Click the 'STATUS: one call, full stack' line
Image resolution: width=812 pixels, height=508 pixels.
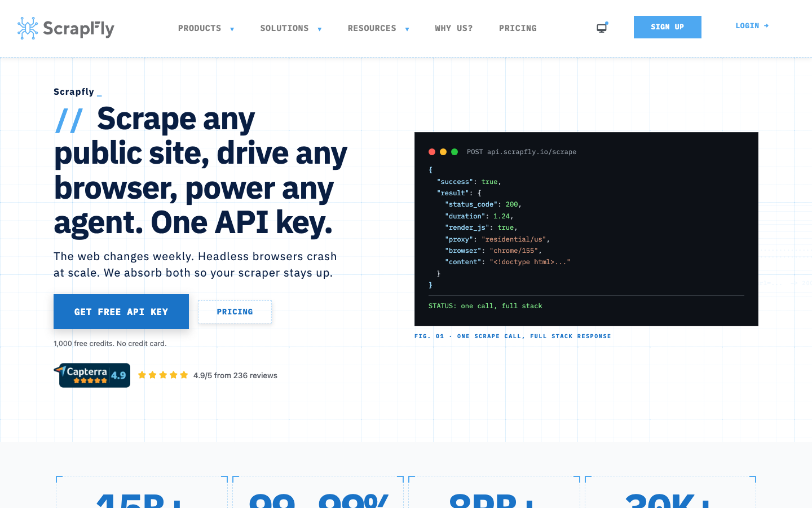[x=486, y=306]
